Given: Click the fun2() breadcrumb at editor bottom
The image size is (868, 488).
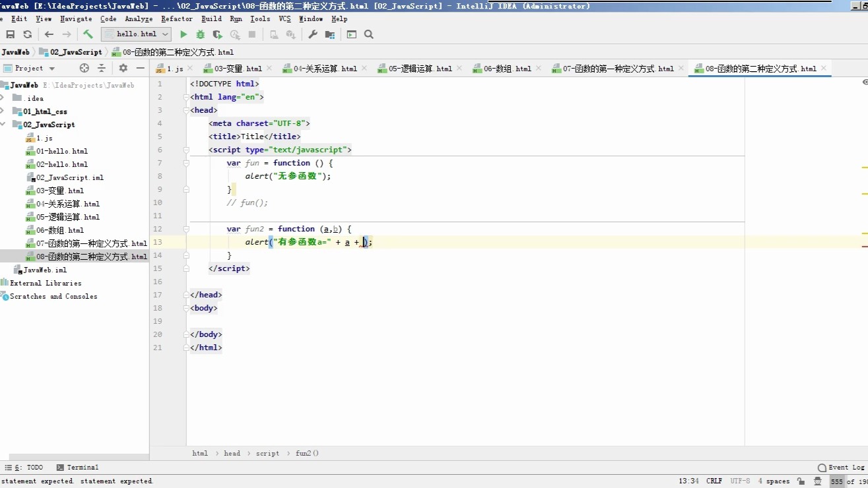Looking at the screenshot, I should [308, 453].
